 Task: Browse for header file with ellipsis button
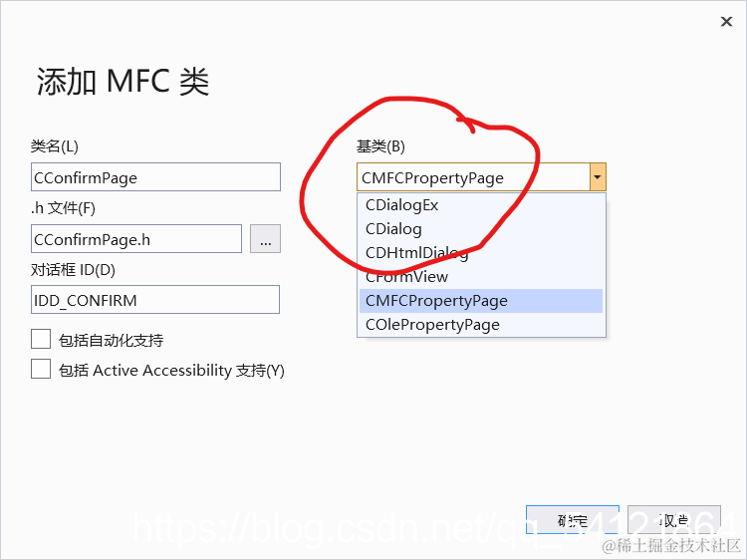coord(265,239)
